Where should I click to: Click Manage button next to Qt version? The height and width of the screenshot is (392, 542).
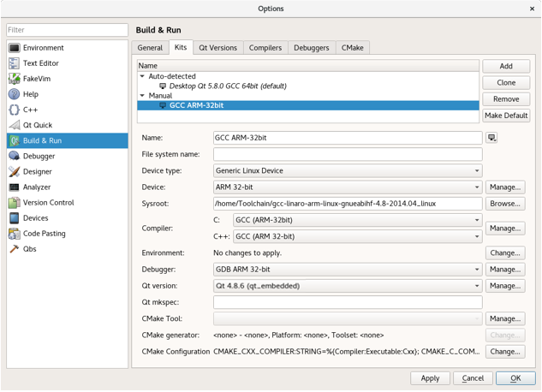(x=505, y=286)
